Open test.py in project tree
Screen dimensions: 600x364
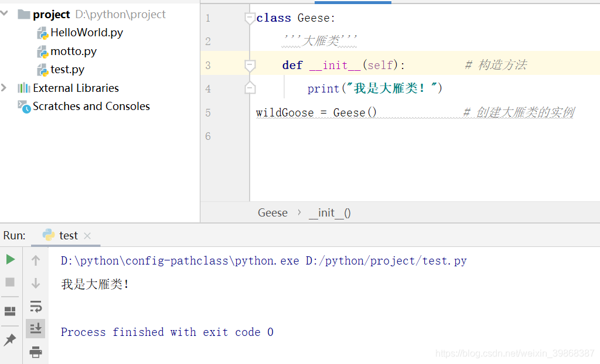(x=67, y=70)
